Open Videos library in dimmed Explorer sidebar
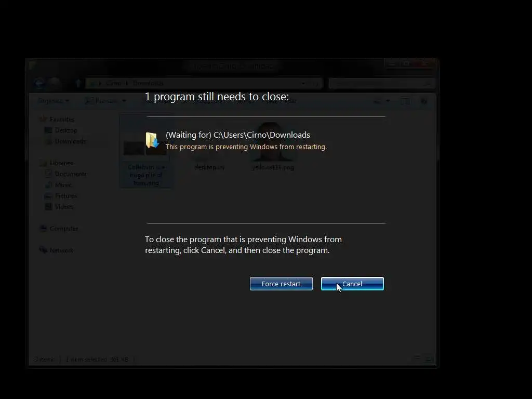 (59, 207)
